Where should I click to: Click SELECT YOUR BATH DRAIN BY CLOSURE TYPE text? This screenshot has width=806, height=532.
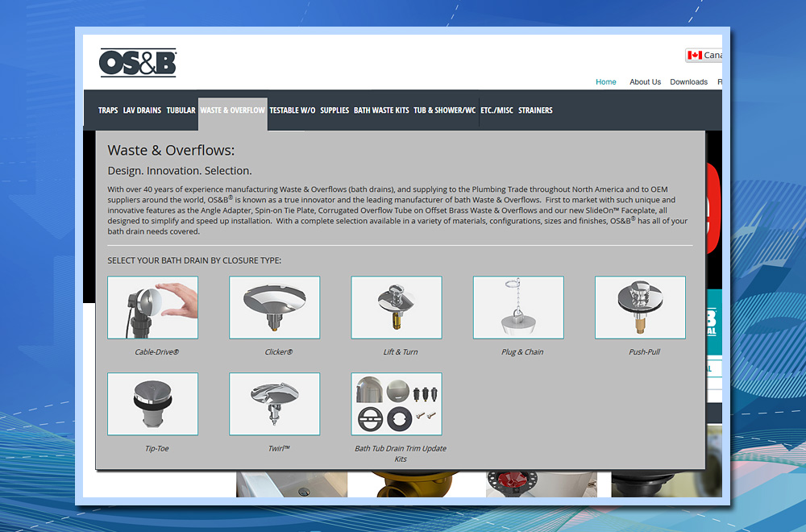coord(194,260)
